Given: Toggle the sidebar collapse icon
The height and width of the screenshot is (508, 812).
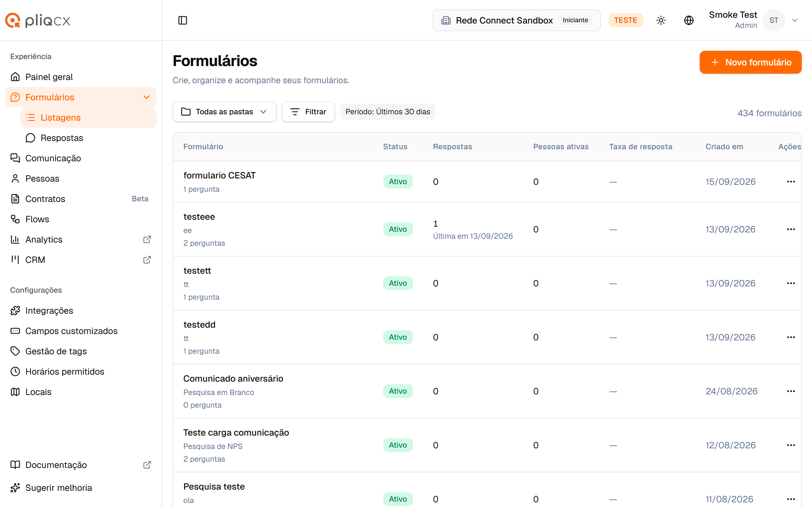Looking at the screenshot, I should point(182,20).
